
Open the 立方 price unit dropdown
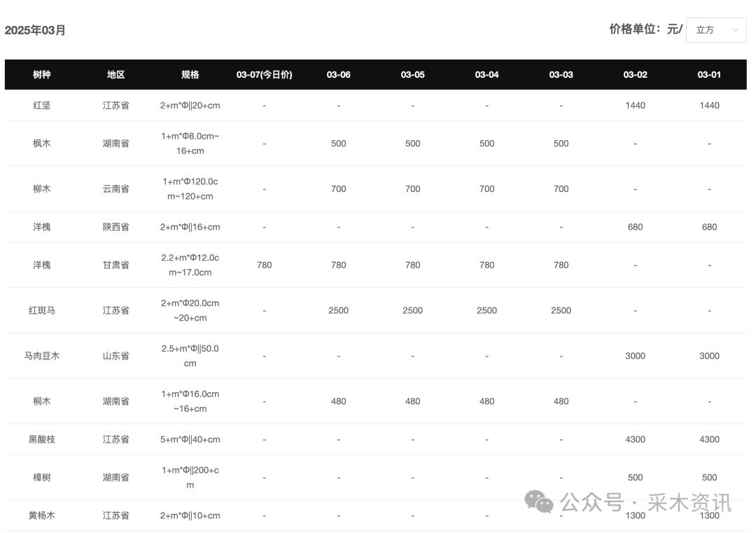716,30
